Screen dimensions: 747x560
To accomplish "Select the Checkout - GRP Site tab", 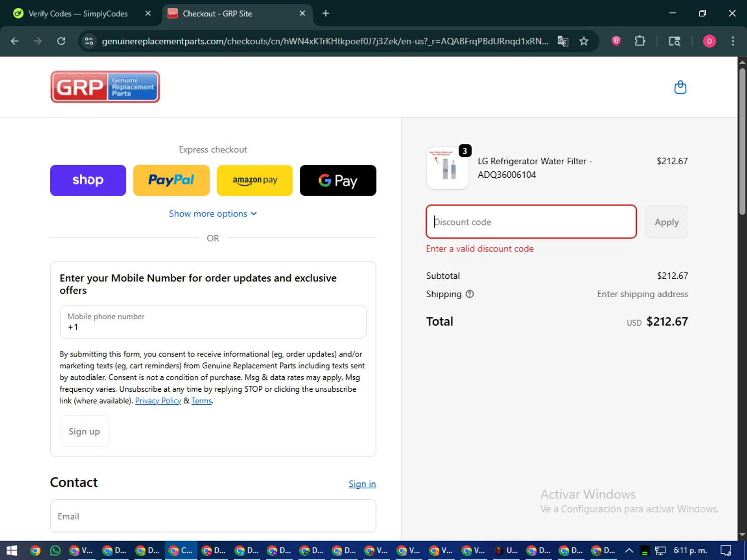I will pos(237,14).
